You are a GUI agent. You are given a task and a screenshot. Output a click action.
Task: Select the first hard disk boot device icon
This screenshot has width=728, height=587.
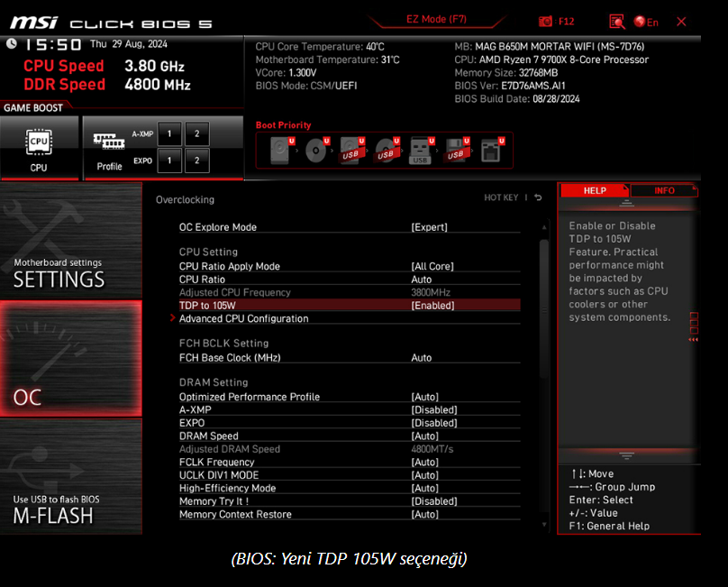(281, 150)
